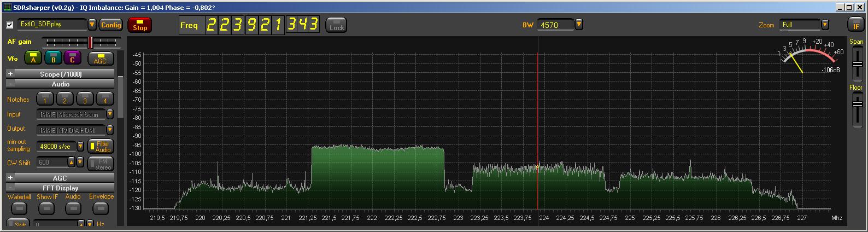
Task: Open the ExtIO_SDRplay device dropdown arrow
Action: [x=92, y=25]
